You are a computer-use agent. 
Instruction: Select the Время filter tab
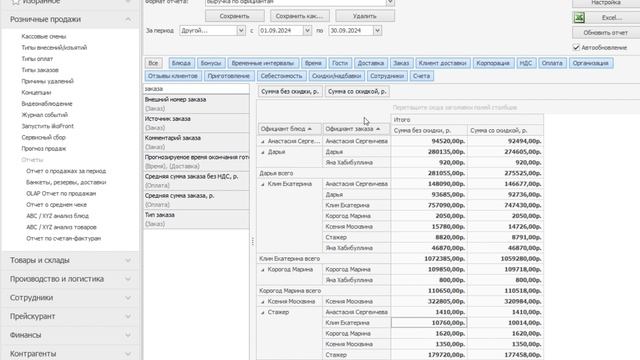[313, 63]
